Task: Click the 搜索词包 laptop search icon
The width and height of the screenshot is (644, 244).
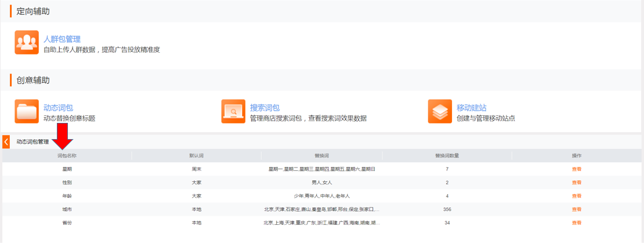Action: tap(233, 111)
